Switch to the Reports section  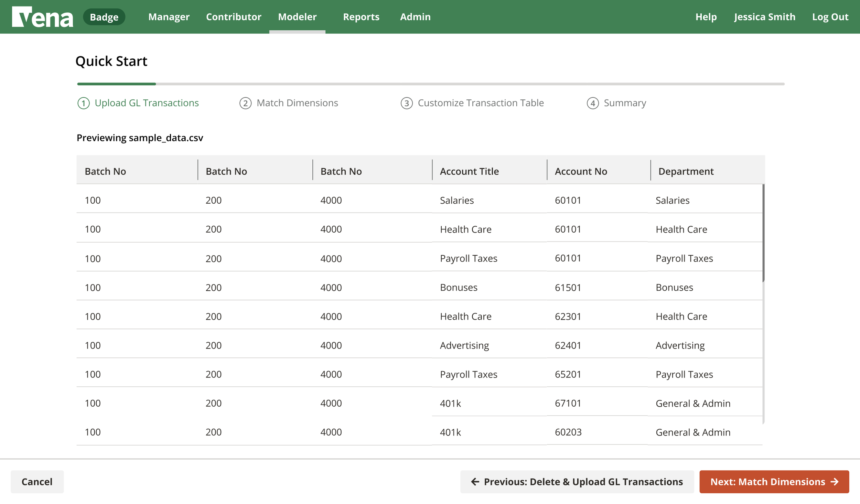(361, 17)
